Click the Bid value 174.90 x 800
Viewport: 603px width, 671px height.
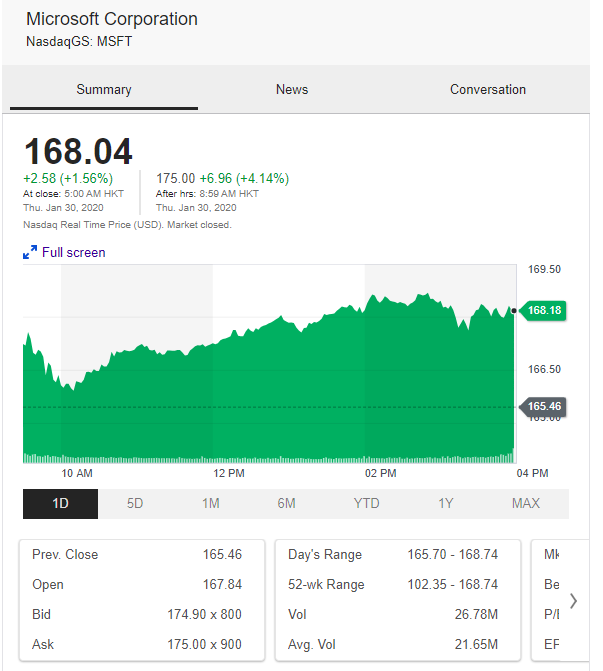coord(205,615)
